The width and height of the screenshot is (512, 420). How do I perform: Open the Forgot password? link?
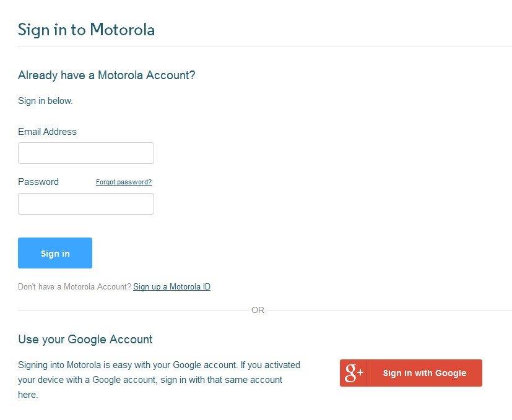(124, 182)
